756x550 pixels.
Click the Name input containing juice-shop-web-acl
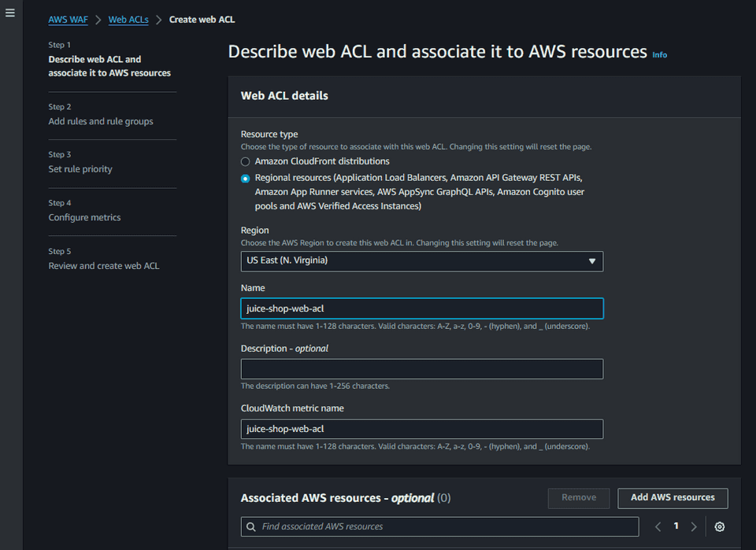coord(422,308)
